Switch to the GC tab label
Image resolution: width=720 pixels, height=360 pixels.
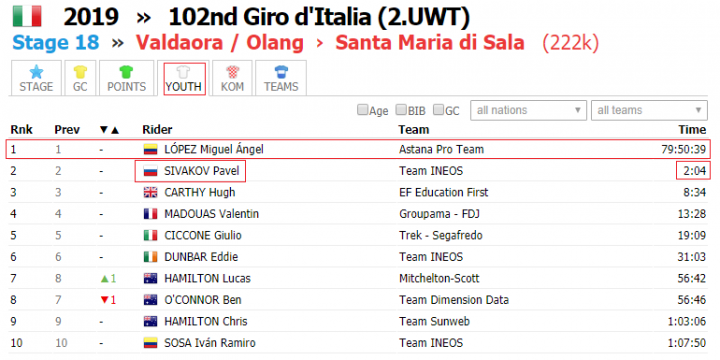80,87
